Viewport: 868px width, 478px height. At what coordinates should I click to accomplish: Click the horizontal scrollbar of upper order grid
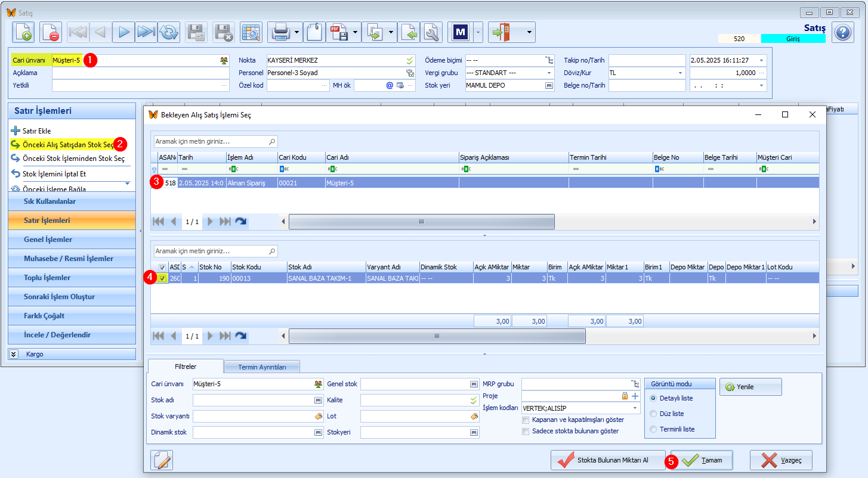pyautogui.click(x=421, y=221)
